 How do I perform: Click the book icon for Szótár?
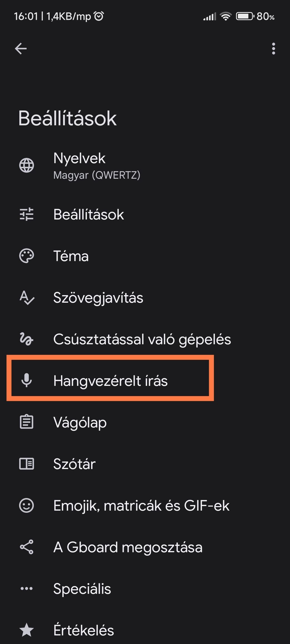26,464
